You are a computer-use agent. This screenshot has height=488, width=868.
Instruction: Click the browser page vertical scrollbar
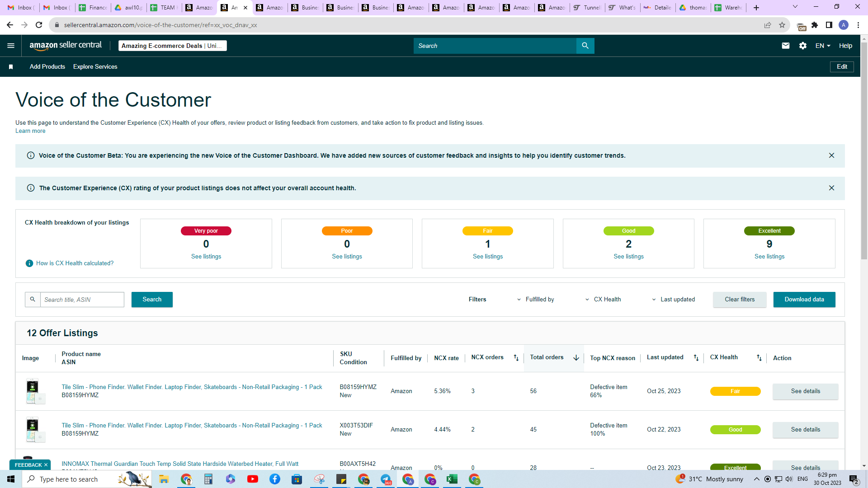[x=864, y=151]
